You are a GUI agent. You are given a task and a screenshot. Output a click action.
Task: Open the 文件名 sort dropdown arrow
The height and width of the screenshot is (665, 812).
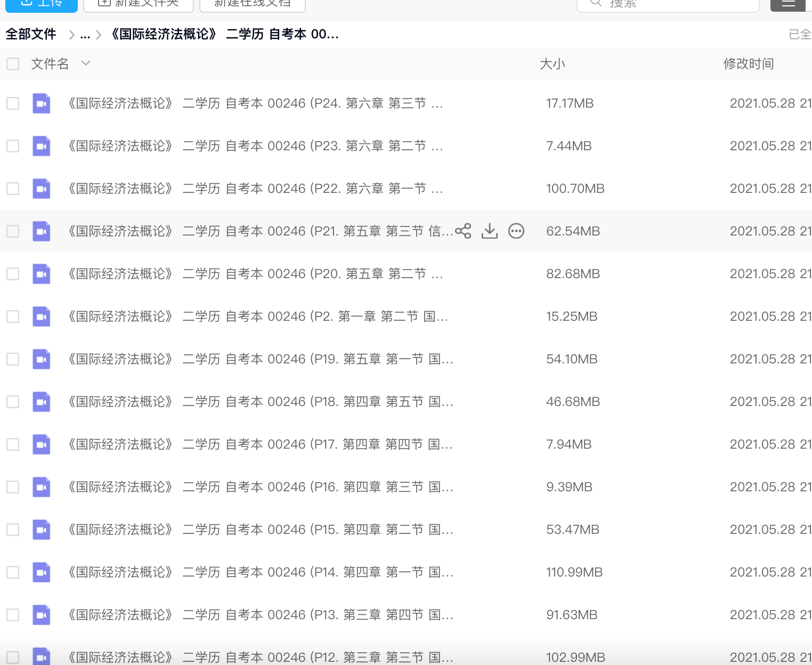pos(86,63)
